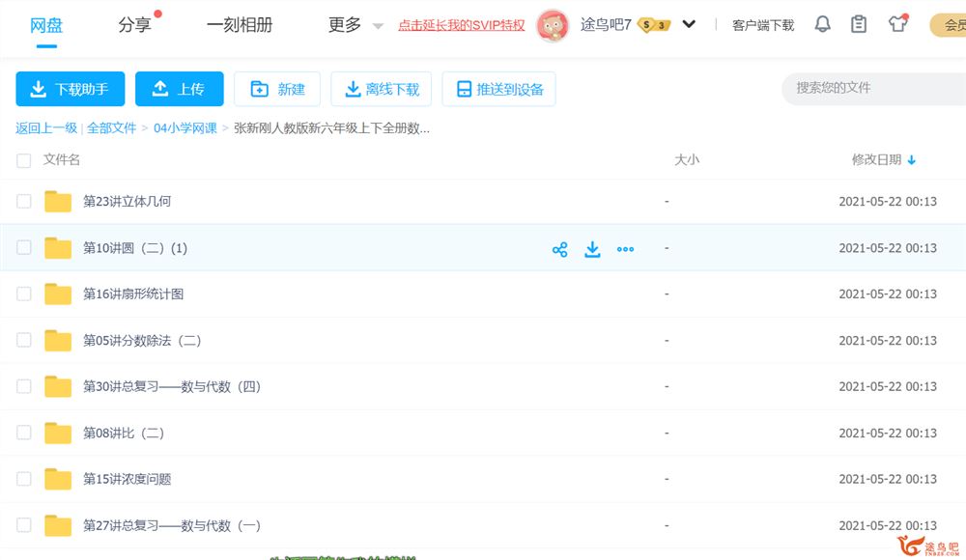Check the 第10讲圆（二）(1) checkbox
966x560 pixels.
23,248
